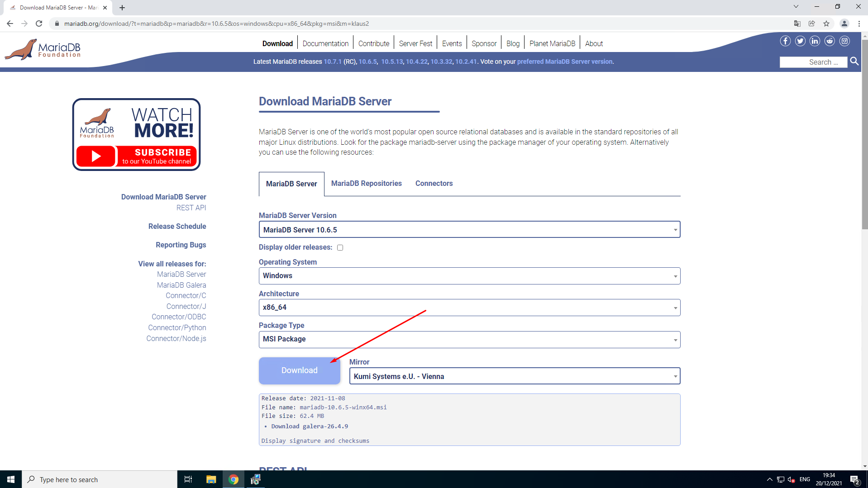This screenshot has width=868, height=488.
Task: Open the About menu item
Action: tap(594, 43)
